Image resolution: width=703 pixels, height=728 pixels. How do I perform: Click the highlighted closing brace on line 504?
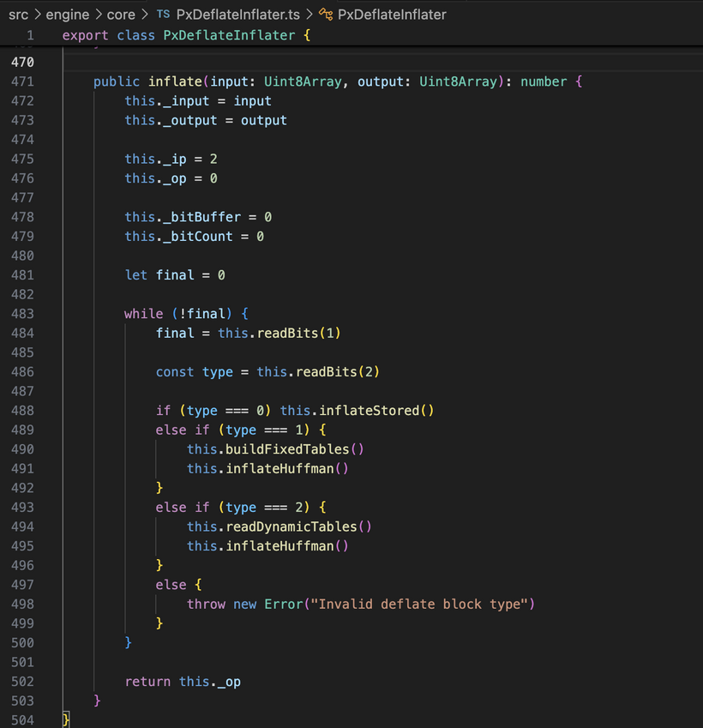[x=66, y=720]
